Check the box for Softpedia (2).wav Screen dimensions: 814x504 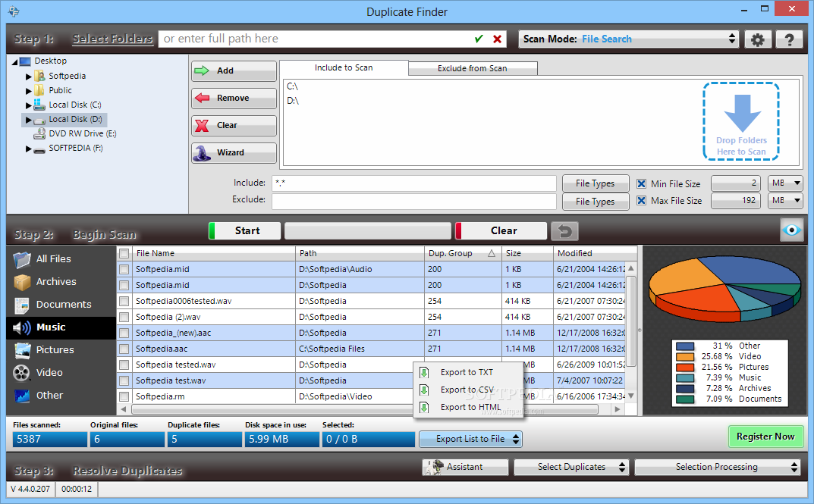coord(124,318)
